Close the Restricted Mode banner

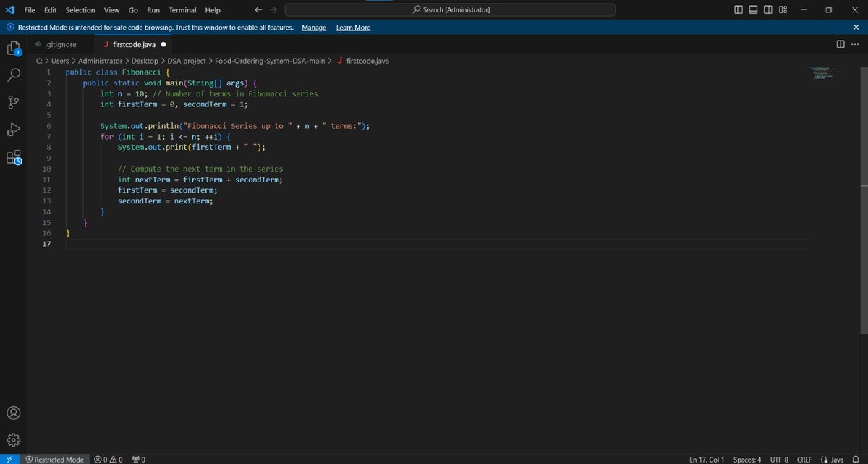click(x=856, y=27)
